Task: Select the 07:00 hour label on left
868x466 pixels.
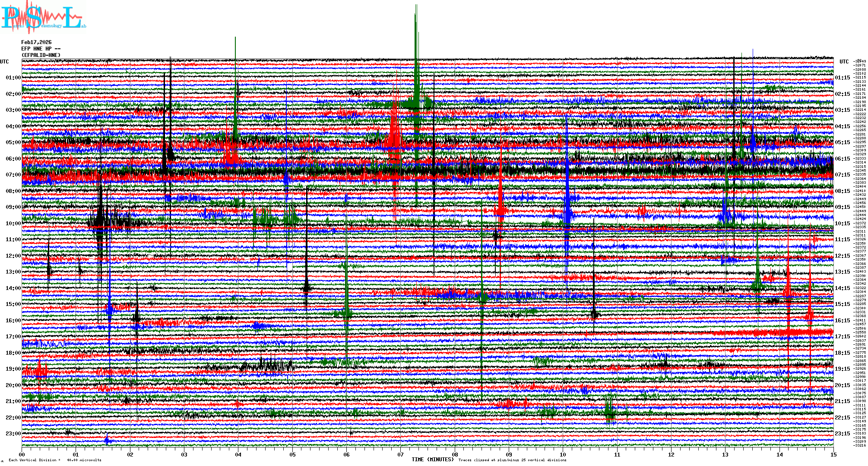Action: point(13,175)
